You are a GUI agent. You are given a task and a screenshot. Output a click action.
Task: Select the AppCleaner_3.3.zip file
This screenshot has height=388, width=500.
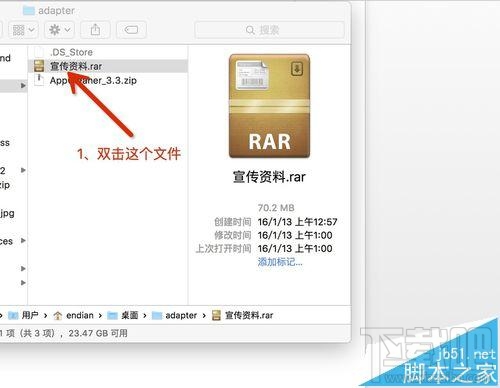[108, 80]
